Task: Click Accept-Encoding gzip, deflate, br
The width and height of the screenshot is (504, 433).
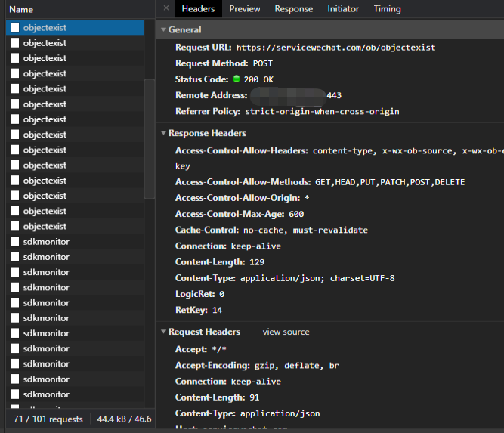Action: [257, 366]
